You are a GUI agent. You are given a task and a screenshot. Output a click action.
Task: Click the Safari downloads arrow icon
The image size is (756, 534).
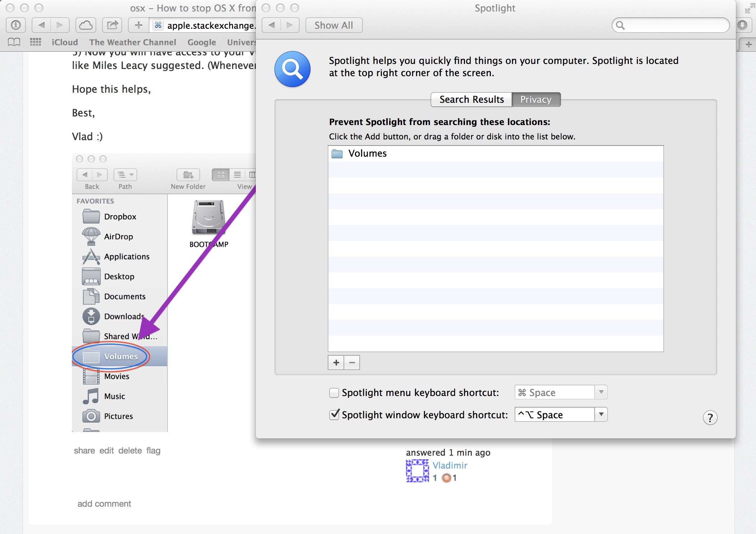[x=742, y=25]
